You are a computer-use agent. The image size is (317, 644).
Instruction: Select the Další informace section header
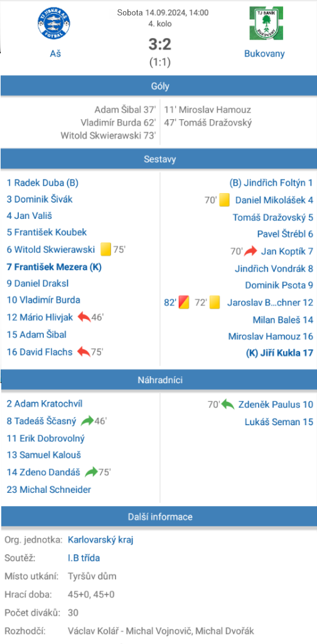coord(159,516)
